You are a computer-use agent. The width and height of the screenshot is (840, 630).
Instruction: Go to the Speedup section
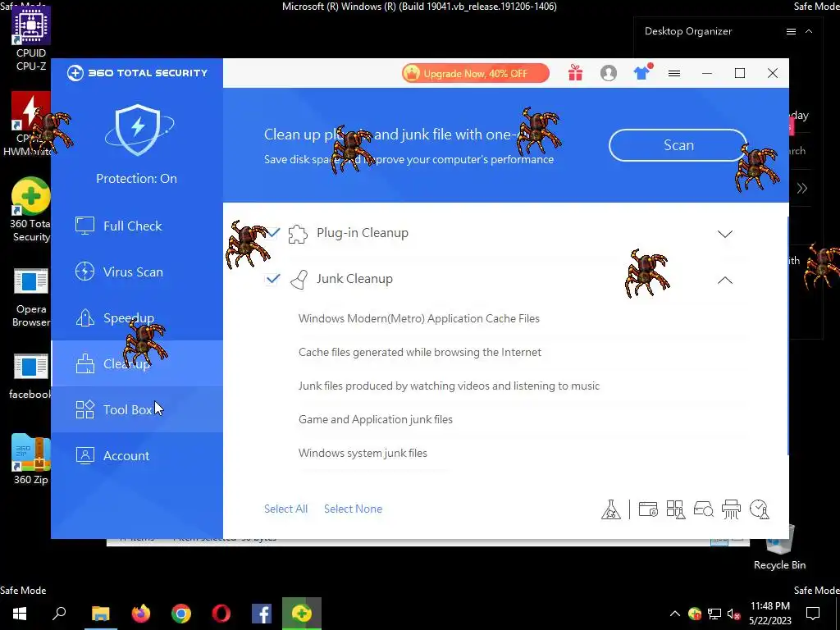click(x=137, y=318)
